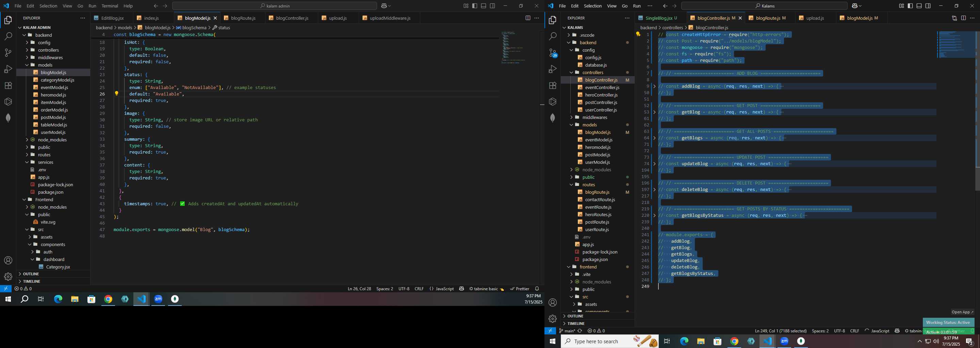980x348 pixels.
Task: Open Search view in Kalams window
Action: coord(553,36)
